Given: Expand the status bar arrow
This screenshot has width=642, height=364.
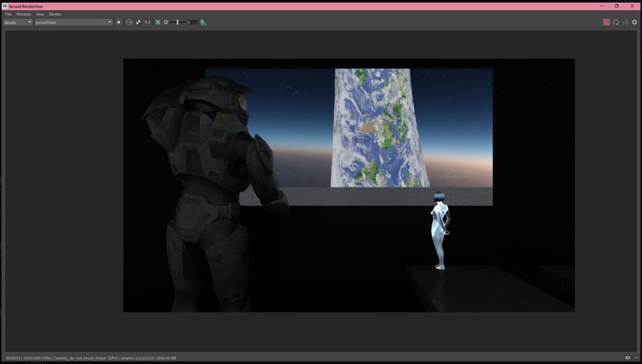Looking at the screenshot, I should (636, 358).
